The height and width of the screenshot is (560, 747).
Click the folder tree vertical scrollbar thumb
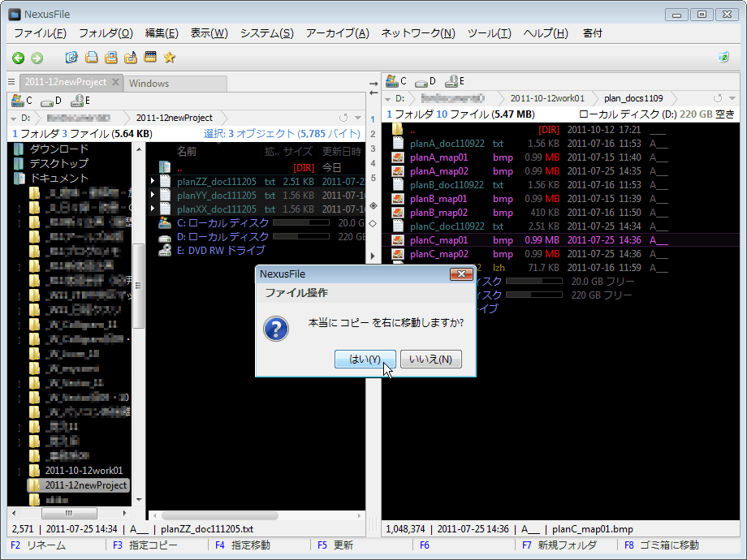click(138, 286)
